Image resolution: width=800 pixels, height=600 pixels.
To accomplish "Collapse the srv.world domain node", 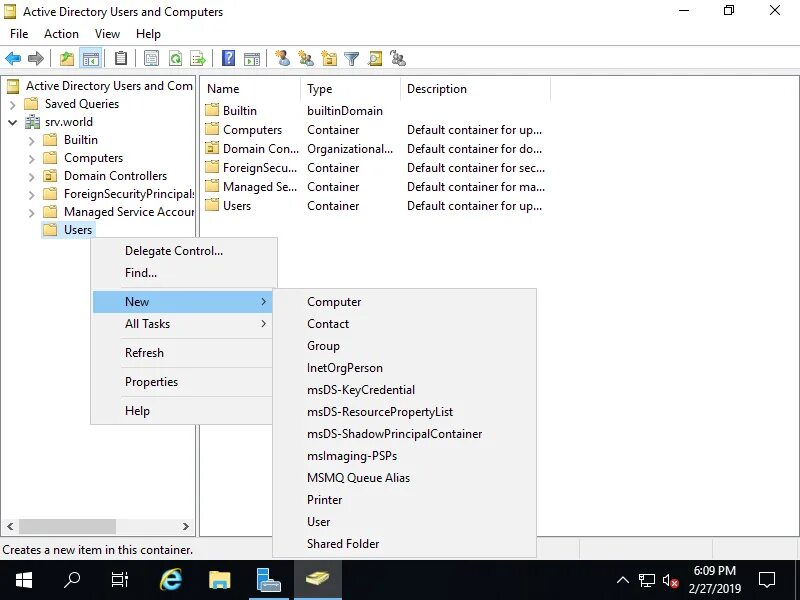I will pos(13,122).
